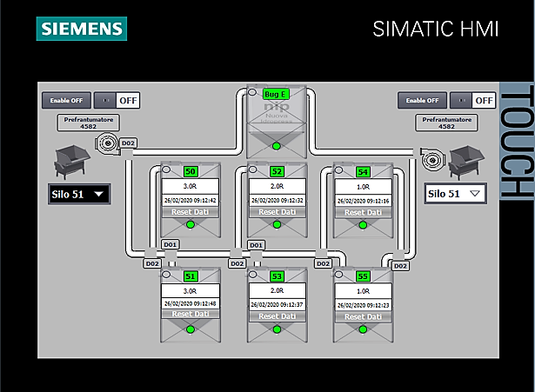Image resolution: width=535 pixels, height=392 pixels.
Task: Select the green 50 silo label
Action: [191, 171]
